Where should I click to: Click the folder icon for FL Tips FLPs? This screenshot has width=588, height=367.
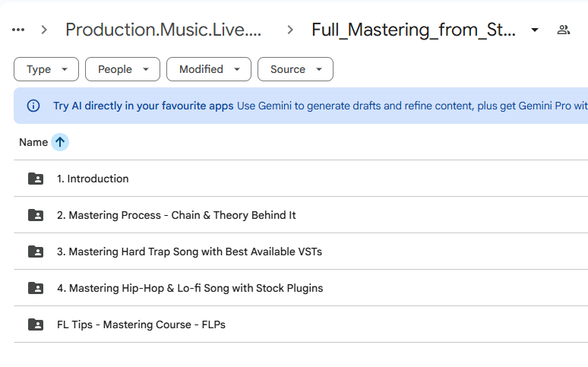point(36,324)
